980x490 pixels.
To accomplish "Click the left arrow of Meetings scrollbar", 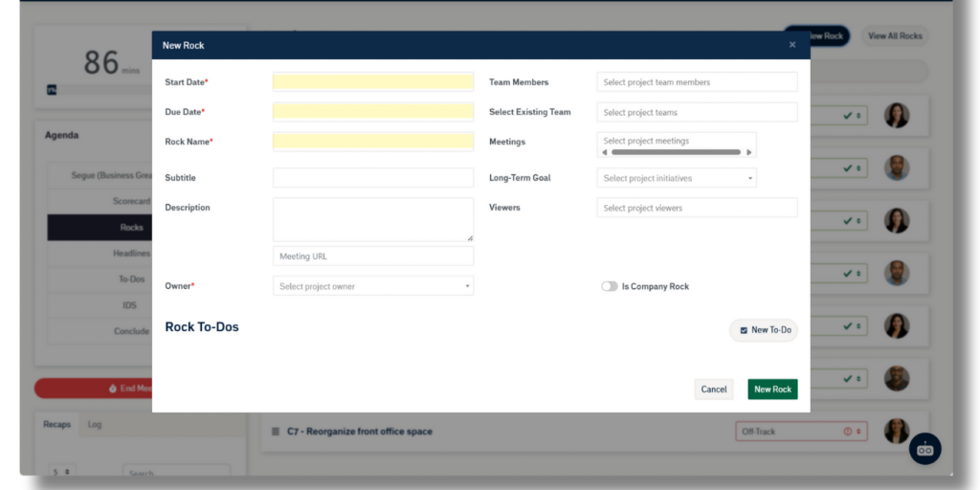I will (604, 152).
